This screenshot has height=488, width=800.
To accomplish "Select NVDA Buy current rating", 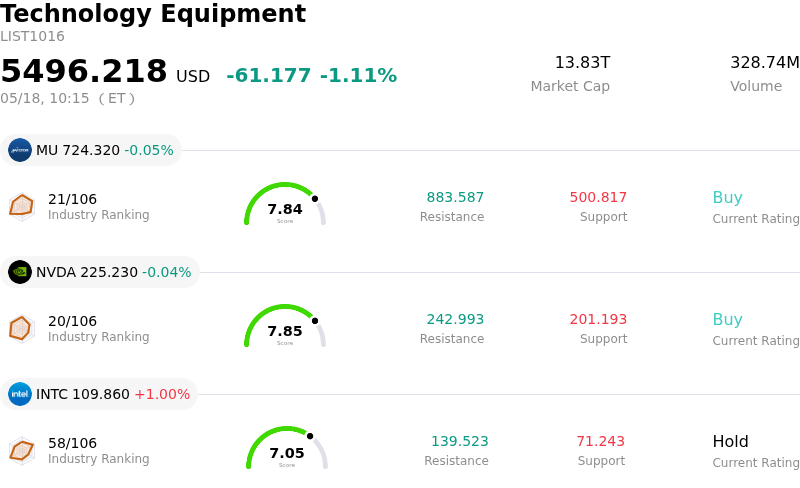I will click(x=728, y=319).
